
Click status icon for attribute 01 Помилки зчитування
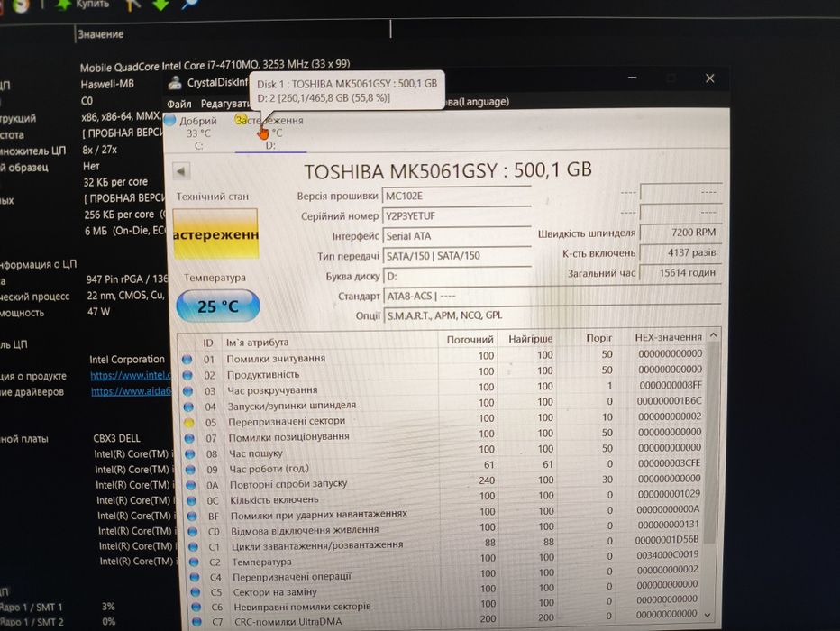point(187,360)
